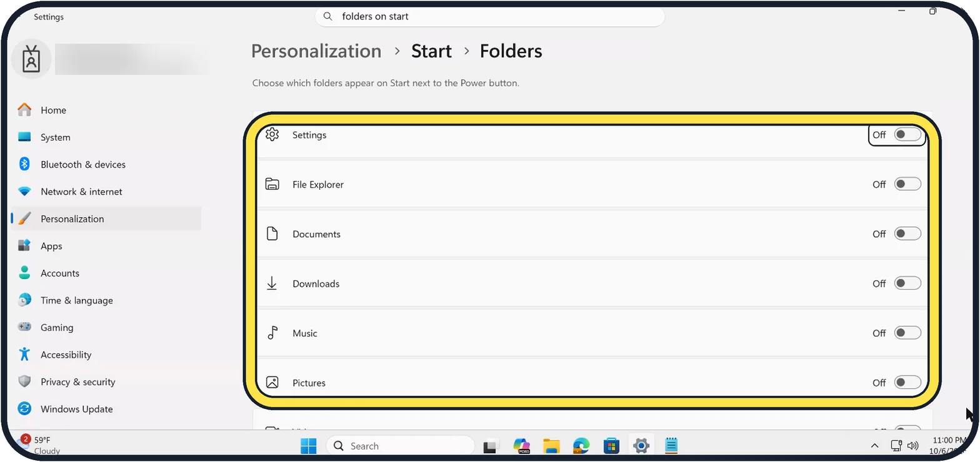The width and height of the screenshot is (980, 462).
Task: Click the gear icon in the Settings row
Action: tap(272, 135)
